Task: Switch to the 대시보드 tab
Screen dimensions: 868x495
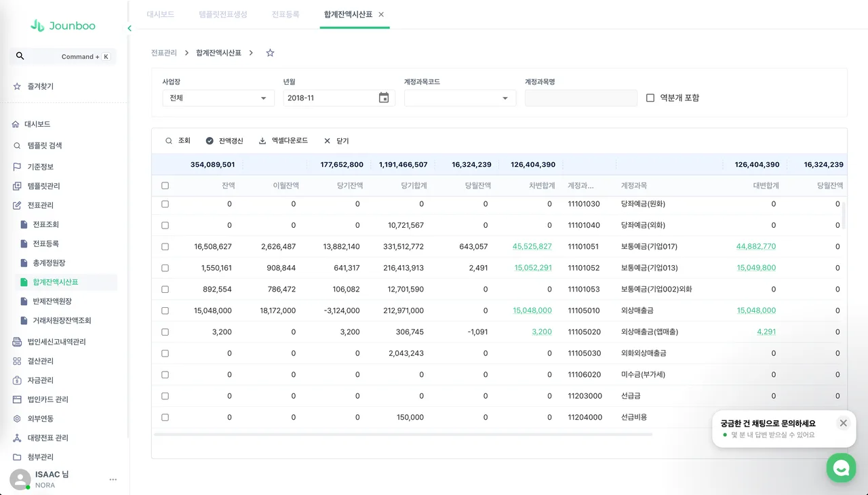Action: point(161,14)
